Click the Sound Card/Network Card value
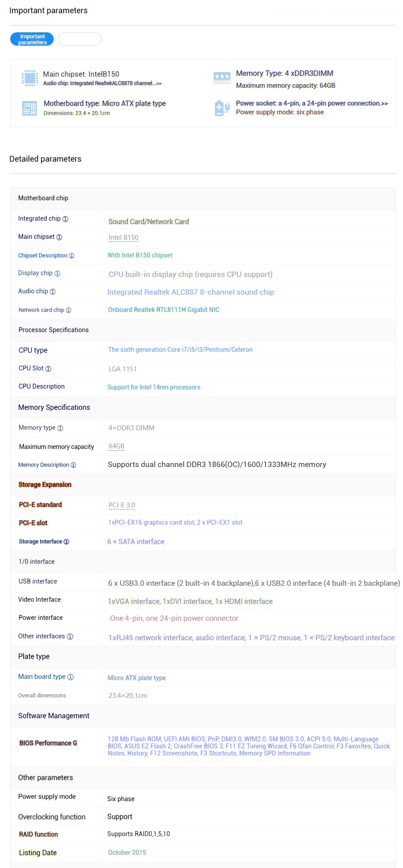 coord(149,222)
